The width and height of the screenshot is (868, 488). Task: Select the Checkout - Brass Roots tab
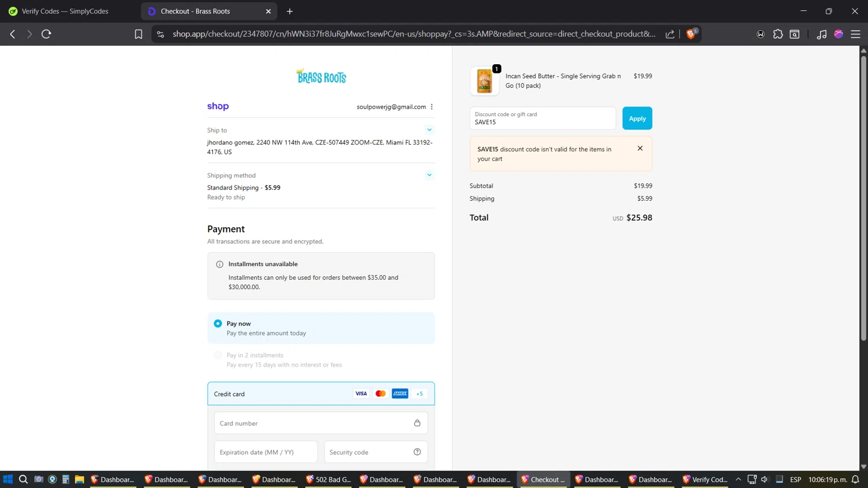(209, 11)
